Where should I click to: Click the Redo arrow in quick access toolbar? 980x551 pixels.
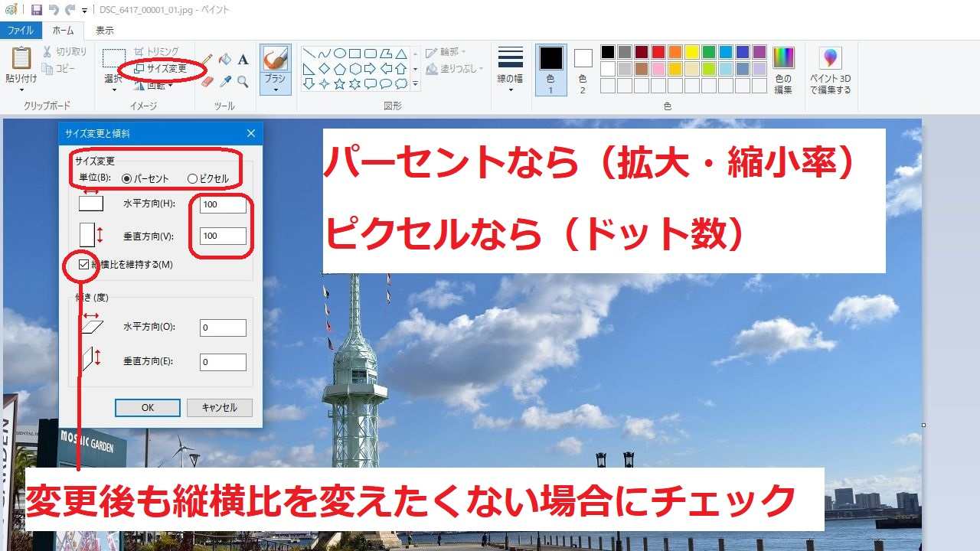[x=70, y=10]
